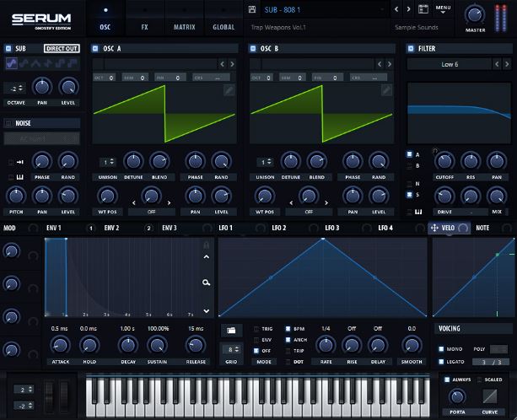The height and width of the screenshot is (420, 517).
Task: Select the sub oscillator sine wave shape
Action: (11, 64)
